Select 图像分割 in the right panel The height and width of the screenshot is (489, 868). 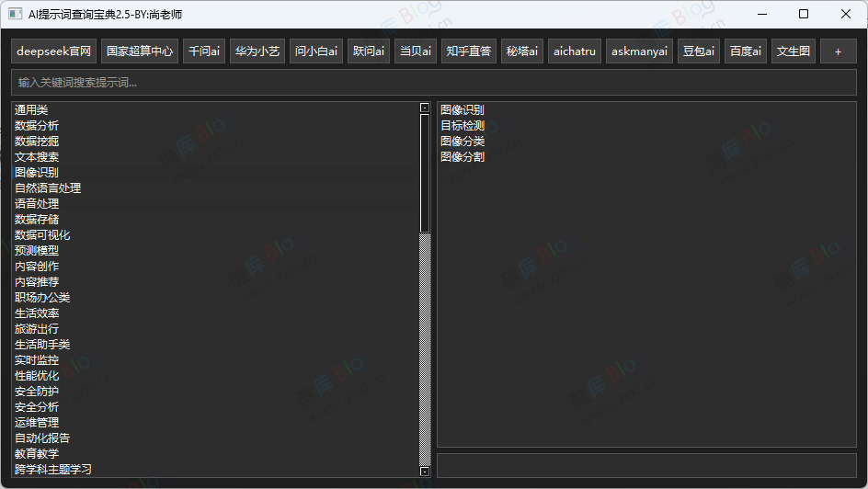point(463,157)
